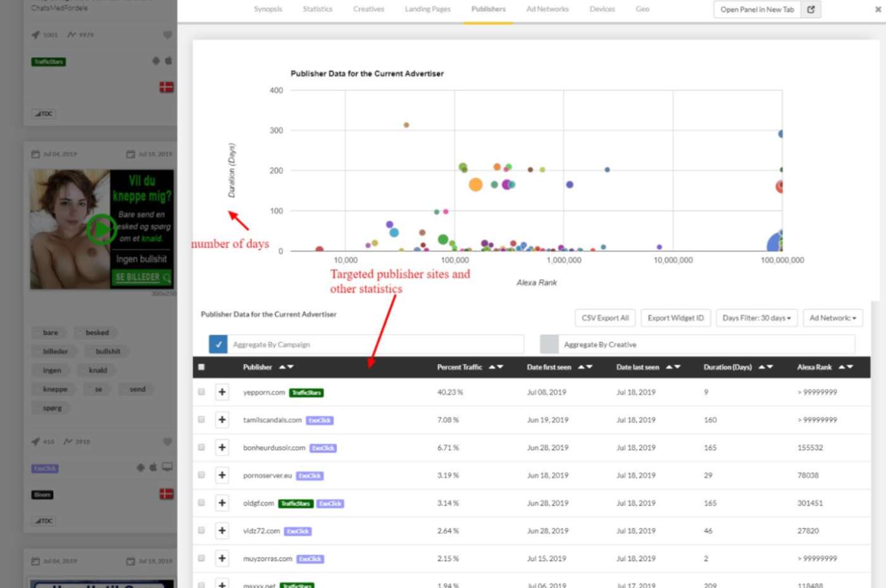This screenshot has height=588, width=886.
Task: Open panel in new tab external-link icon
Action: (x=811, y=9)
